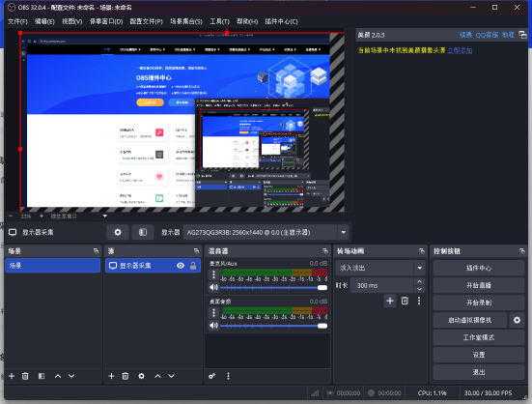This screenshot has width=532, height=404.
Task: Move the source up in the 源 list
Action: pos(157,376)
